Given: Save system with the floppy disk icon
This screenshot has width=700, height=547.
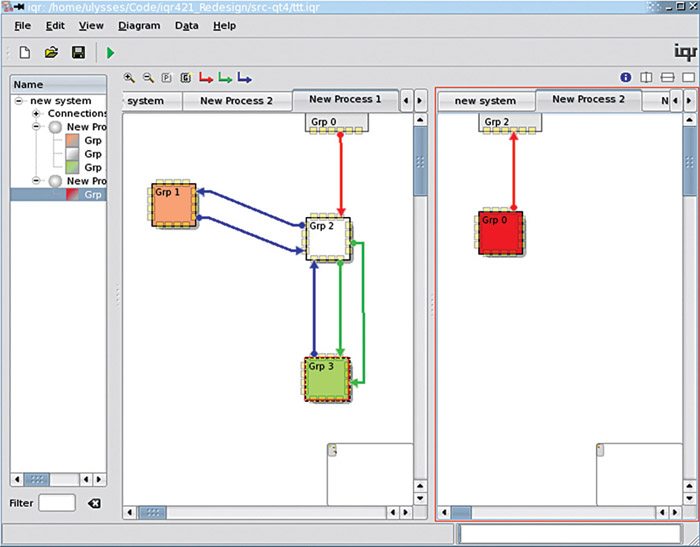Looking at the screenshot, I should click(78, 52).
